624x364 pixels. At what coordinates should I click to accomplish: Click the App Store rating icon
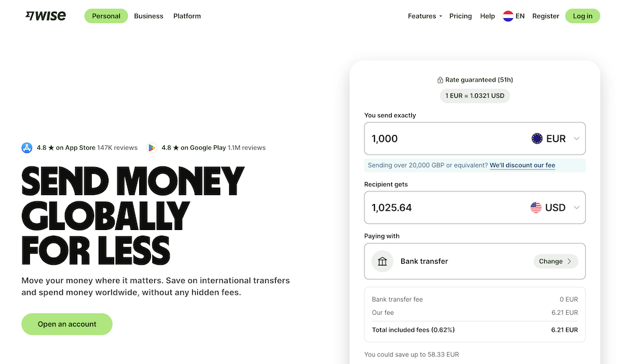[27, 148]
